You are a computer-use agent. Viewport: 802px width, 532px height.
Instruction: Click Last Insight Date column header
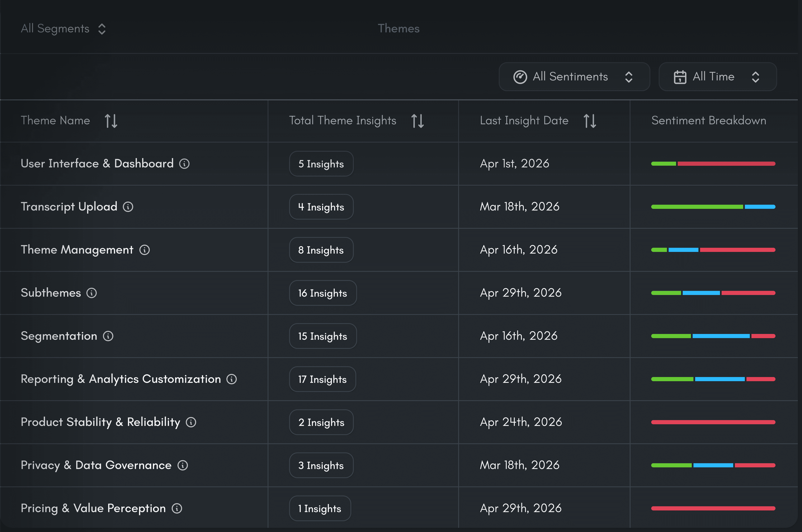pyautogui.click(x=524, y=121)
